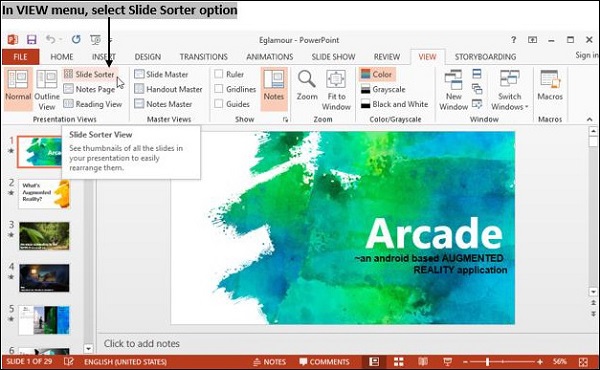Viewport: 600px width, 370px height.
Task: Open a New Window
Action: pos(453,90)
